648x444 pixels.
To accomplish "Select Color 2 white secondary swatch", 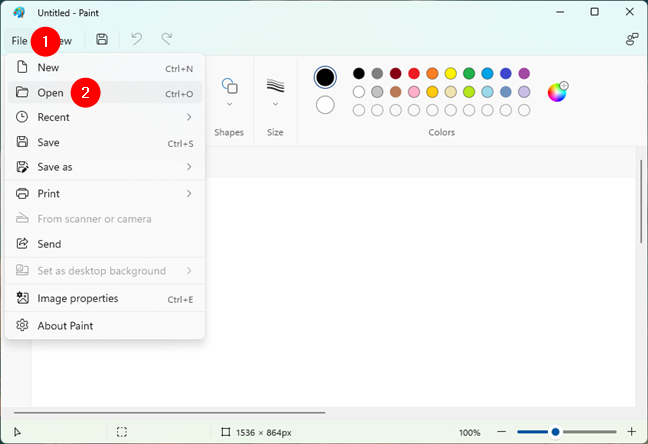I will pyautogui.click(x=325, y=105).
